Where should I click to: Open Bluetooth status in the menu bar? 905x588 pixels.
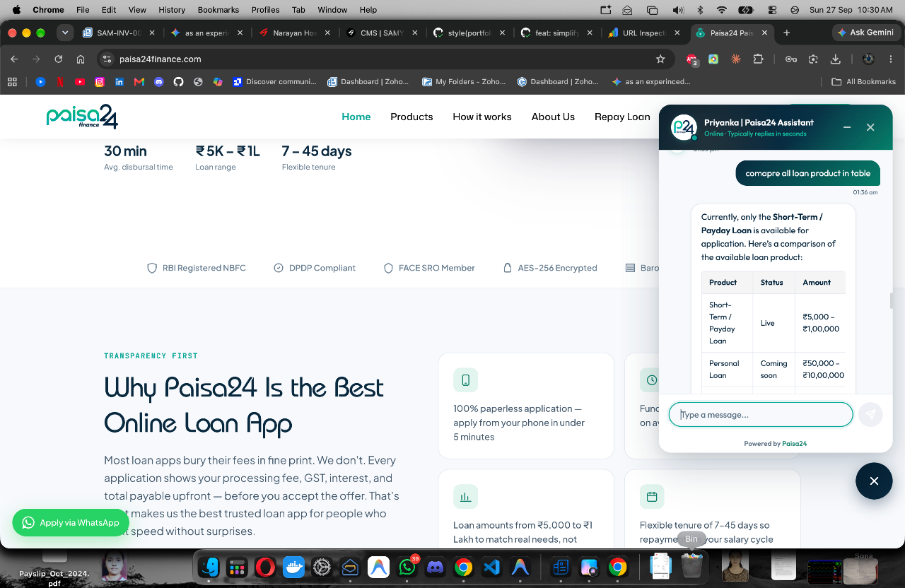699,10
